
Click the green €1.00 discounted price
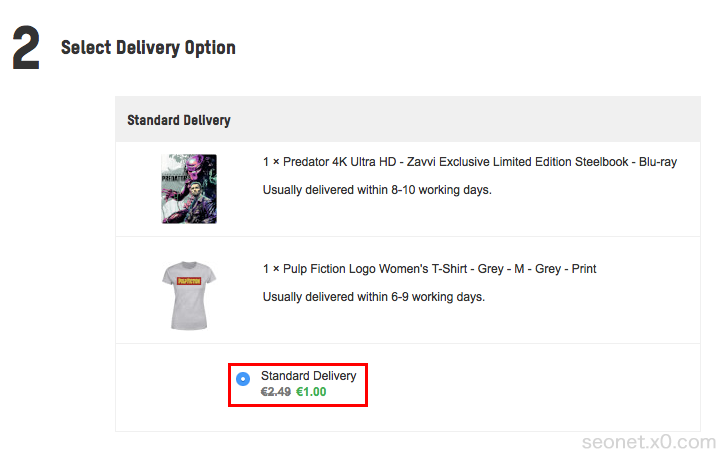point(311,392)
